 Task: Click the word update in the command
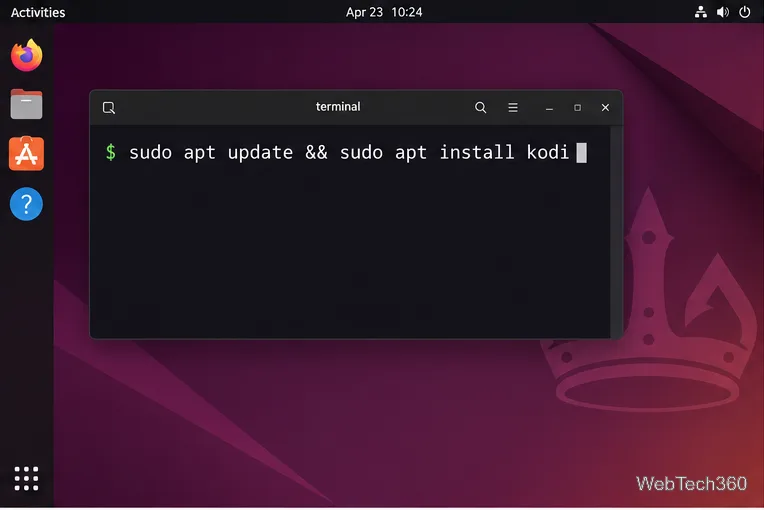[x=260, y=153]
